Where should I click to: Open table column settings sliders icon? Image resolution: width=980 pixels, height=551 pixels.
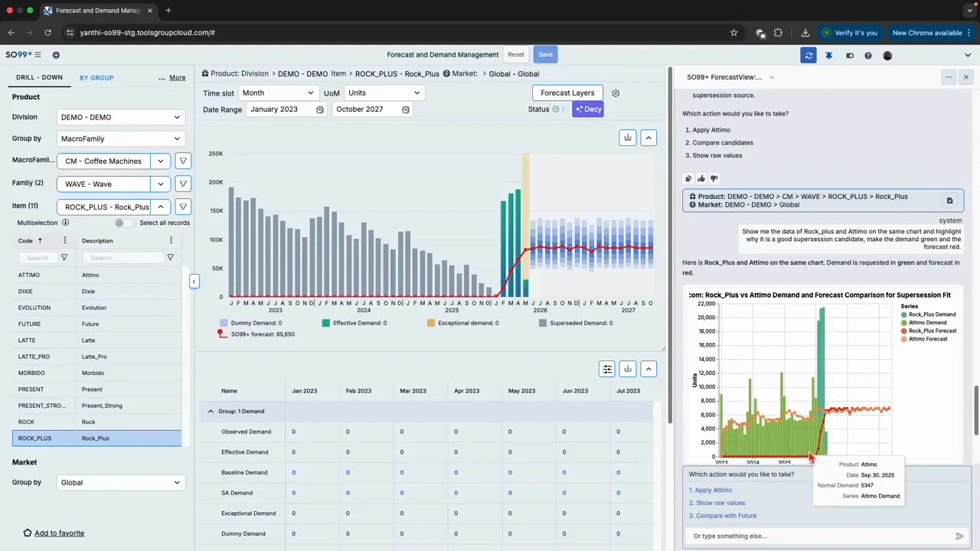(607, 369)
